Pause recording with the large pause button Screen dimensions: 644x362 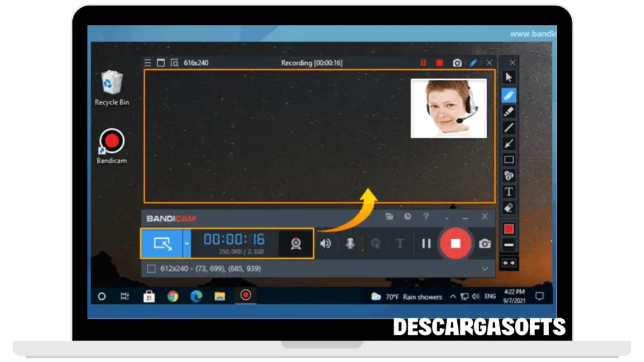pos(426,243)
